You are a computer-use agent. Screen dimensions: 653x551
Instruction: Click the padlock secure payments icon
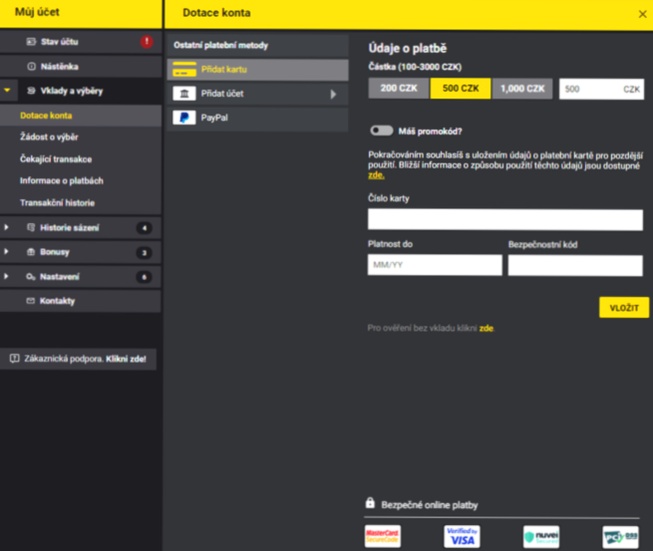370,503
